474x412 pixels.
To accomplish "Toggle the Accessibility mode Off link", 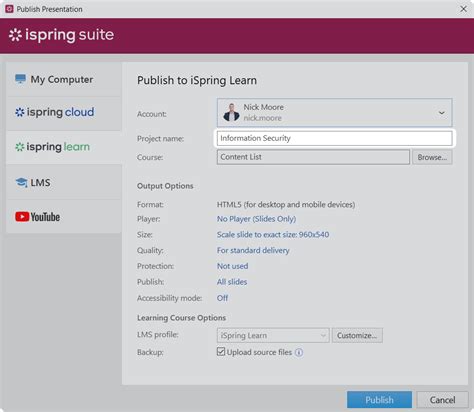I will coord(222,298).
